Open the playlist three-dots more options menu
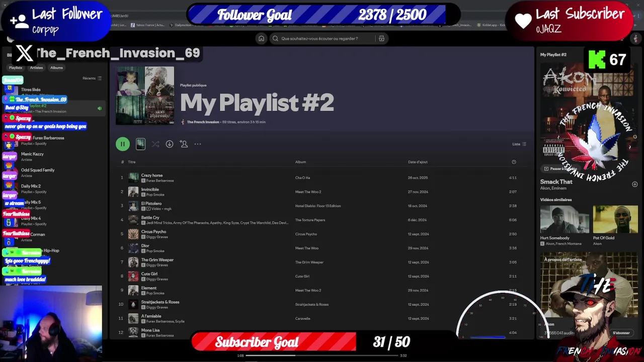644x362 pixels. point(198,144)
